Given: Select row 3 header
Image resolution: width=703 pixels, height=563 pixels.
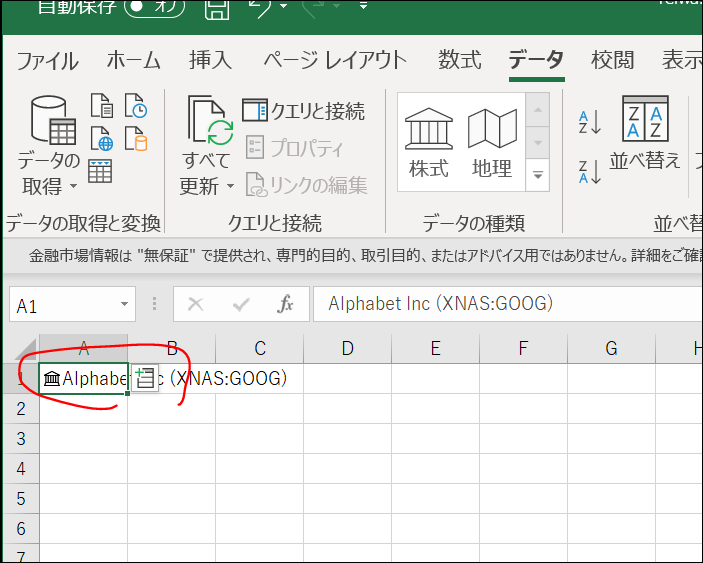Looking at the screenshot, I should 21,439.
